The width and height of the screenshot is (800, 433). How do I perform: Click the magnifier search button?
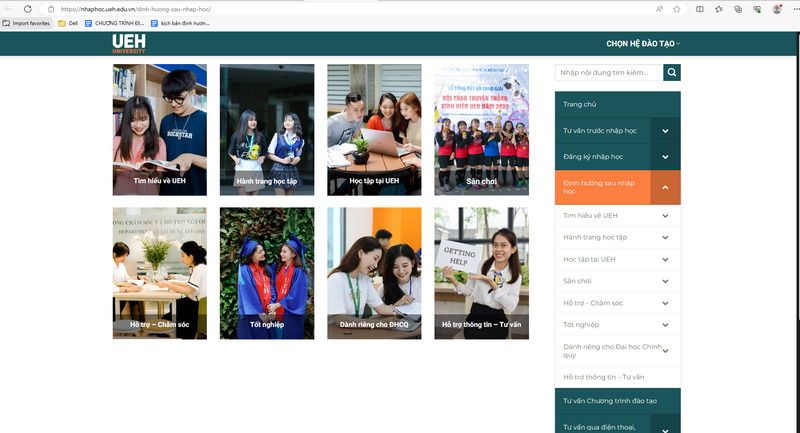point(672,72)
